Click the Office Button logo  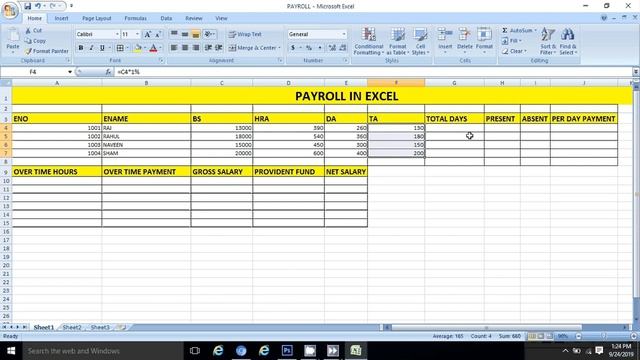point(9,10)
